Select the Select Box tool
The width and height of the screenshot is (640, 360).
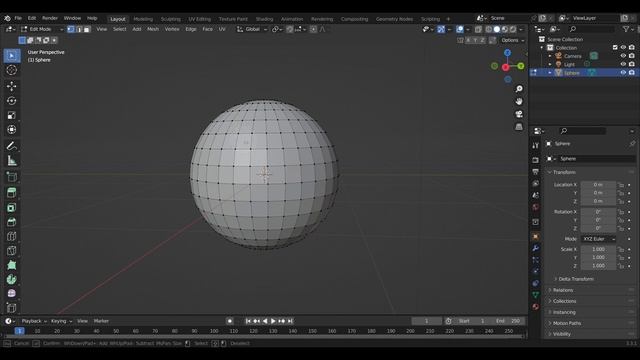(x=12, y=56)
